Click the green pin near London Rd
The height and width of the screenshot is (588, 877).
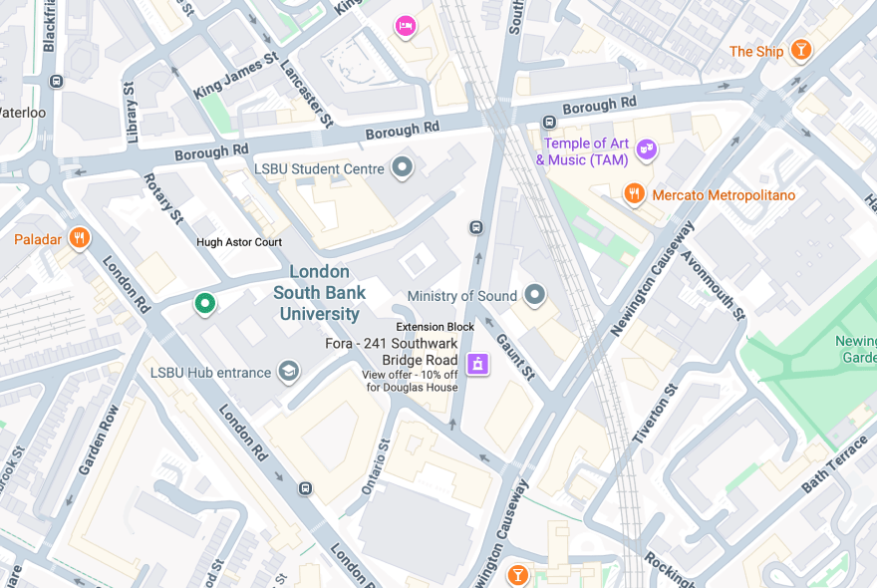[x=204, y=304]
